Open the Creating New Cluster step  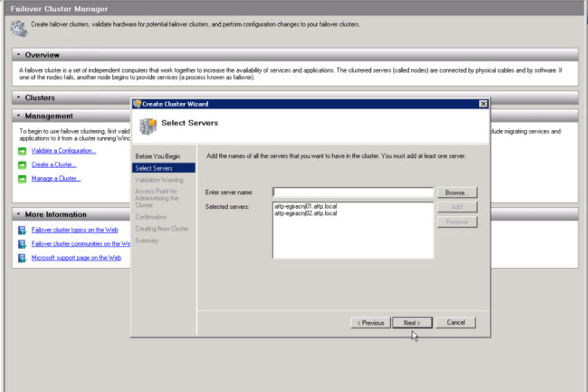[x=162, y=229]
